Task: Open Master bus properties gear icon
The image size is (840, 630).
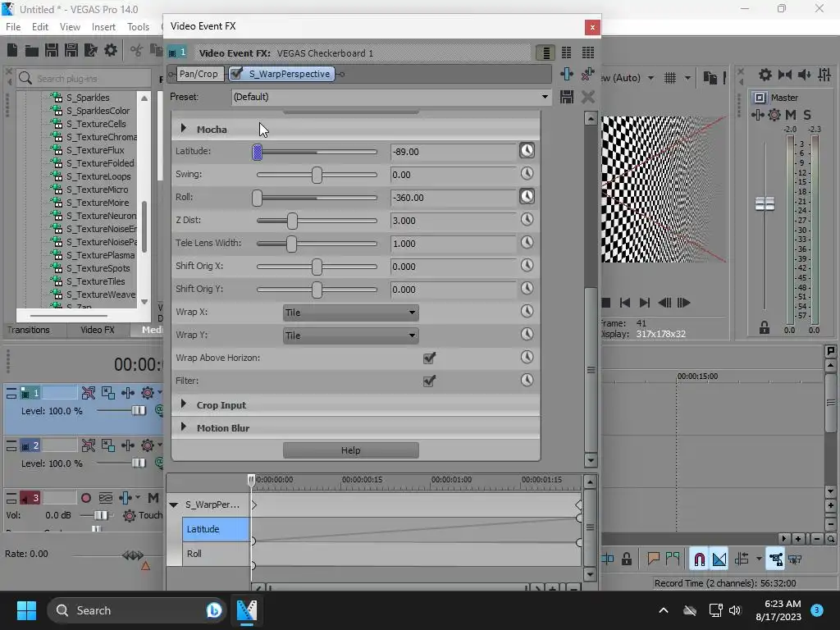Action: pyautogui.click(x=765, y=75)
